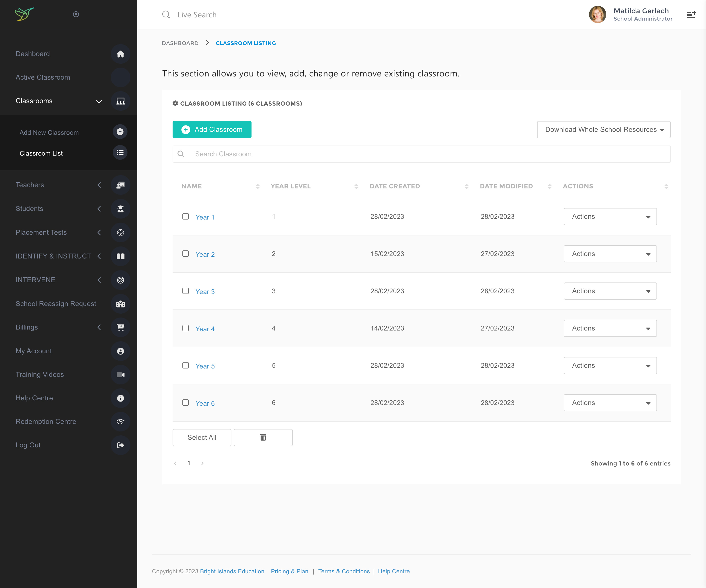This screenshot has width=706, height=588.
Task: Select the Year 6 checkbox
Action: click(x=186, y=403)
